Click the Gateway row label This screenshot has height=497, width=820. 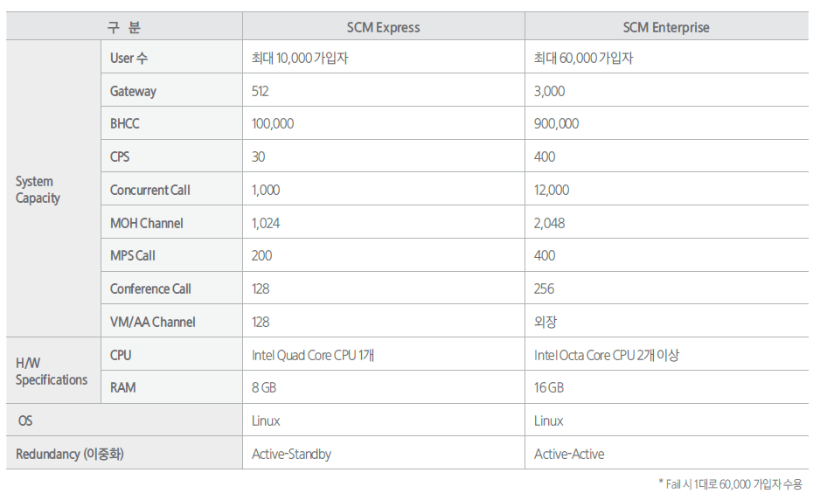point(133,91)
